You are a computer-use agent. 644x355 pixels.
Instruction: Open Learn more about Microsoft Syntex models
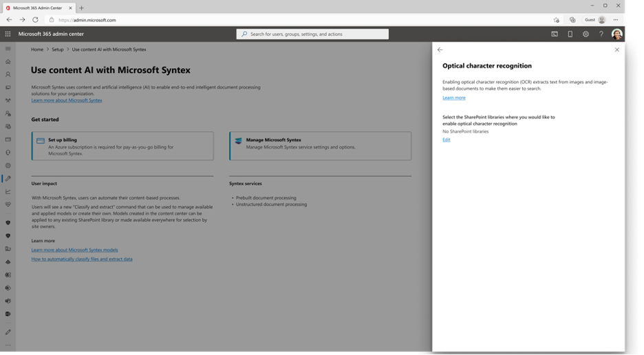74,250
